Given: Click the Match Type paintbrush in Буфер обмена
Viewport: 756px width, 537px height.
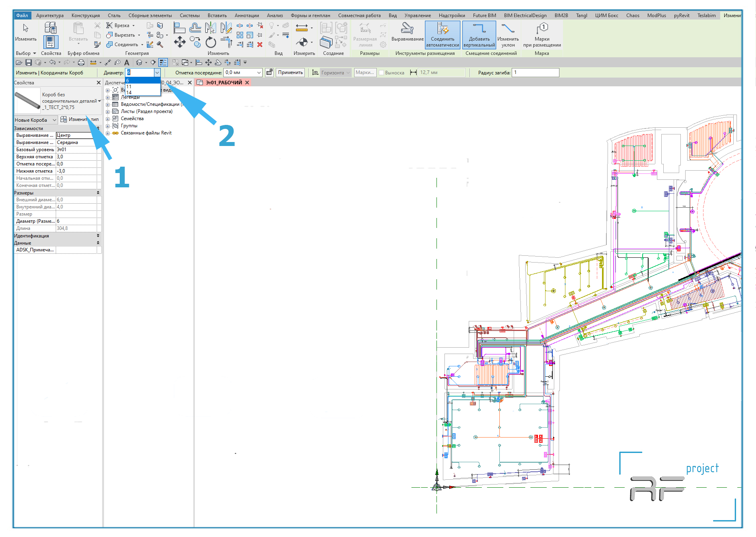Looking at the screenshot, I should [x=97, y=45].
